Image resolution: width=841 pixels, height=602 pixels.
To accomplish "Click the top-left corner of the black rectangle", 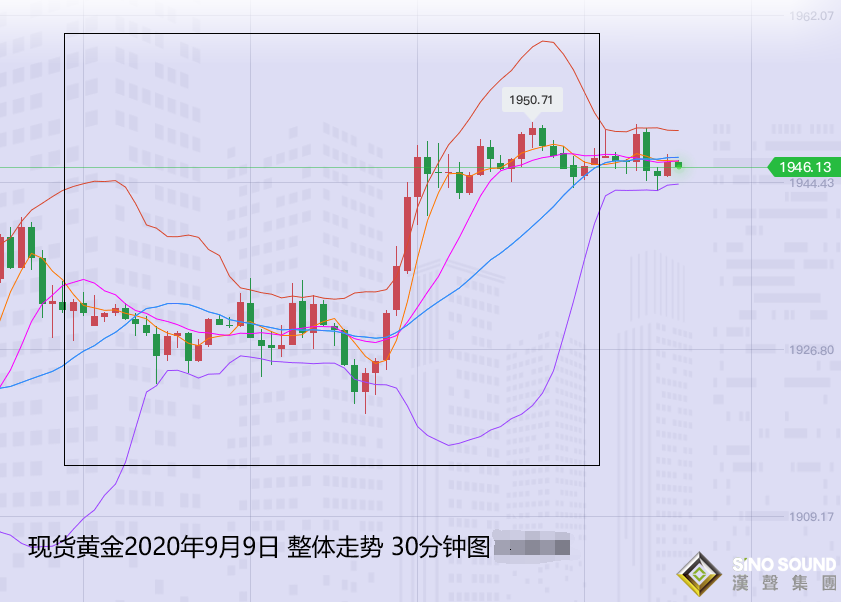I will coord(65,34).
